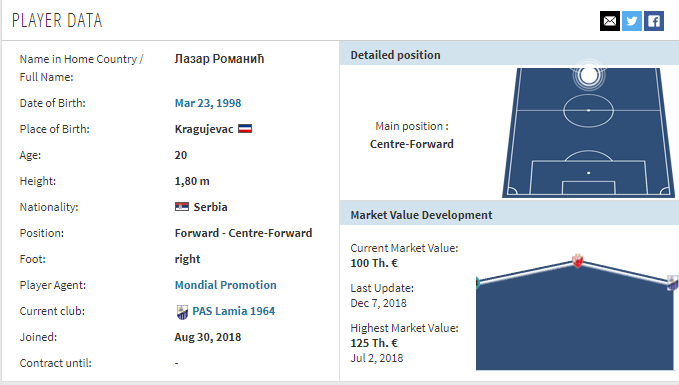This screenshot has height=385, width=679.
Task: Share the page on Facebook
Action: [654, 21]
